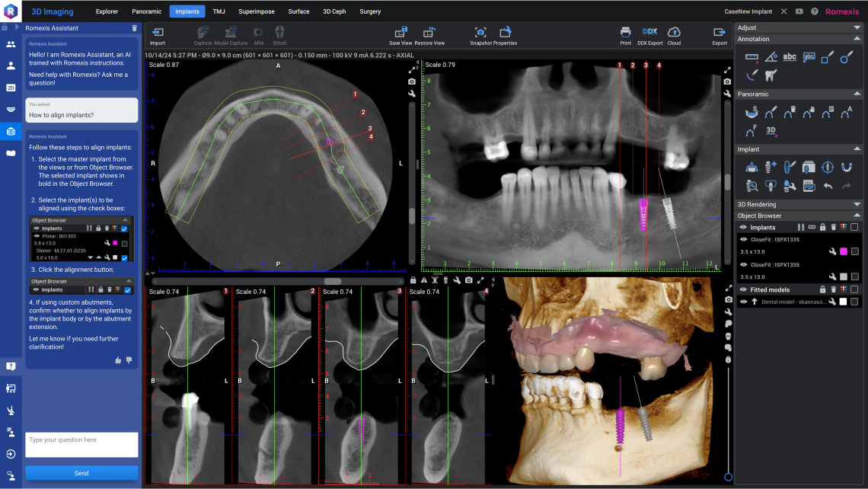Image resolution: width=868 pixels, height=489 pixels.
Task: Hide the Fitted models group
Action: coord(743,289)
